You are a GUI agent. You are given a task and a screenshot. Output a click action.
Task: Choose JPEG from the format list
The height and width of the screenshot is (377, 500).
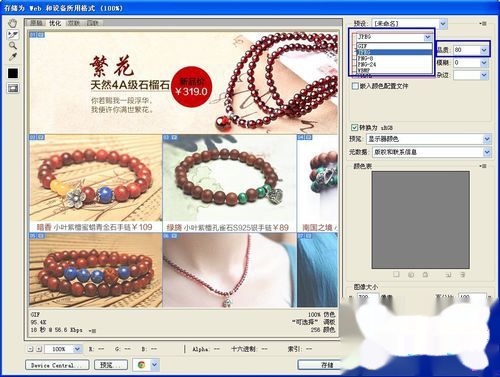coord(394,52)
